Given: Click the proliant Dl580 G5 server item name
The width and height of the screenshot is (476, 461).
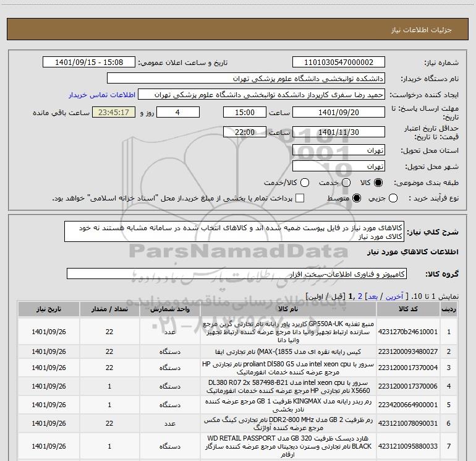Looking at the screenshot, I should (288, 368).
